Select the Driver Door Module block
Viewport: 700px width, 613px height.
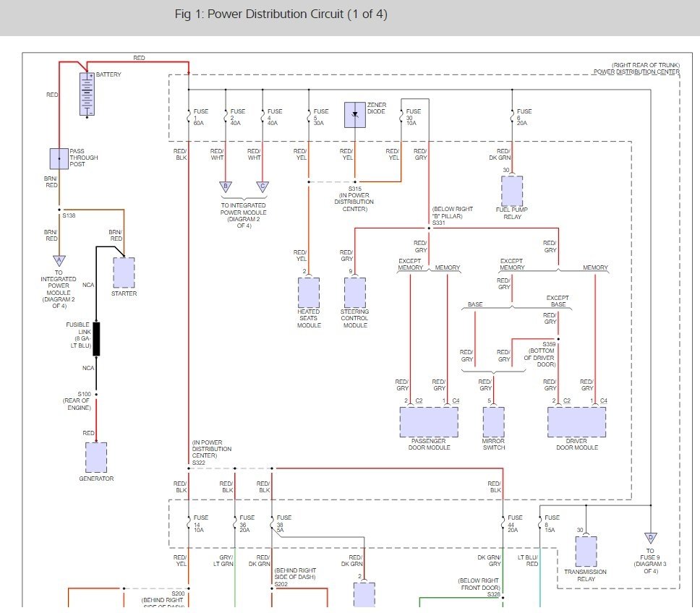(576, 422)
